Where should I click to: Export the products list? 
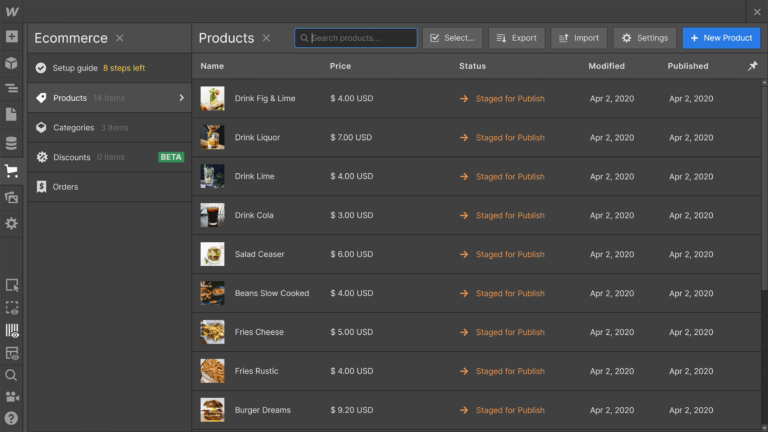pyautogui.click(x=516, y=38)
